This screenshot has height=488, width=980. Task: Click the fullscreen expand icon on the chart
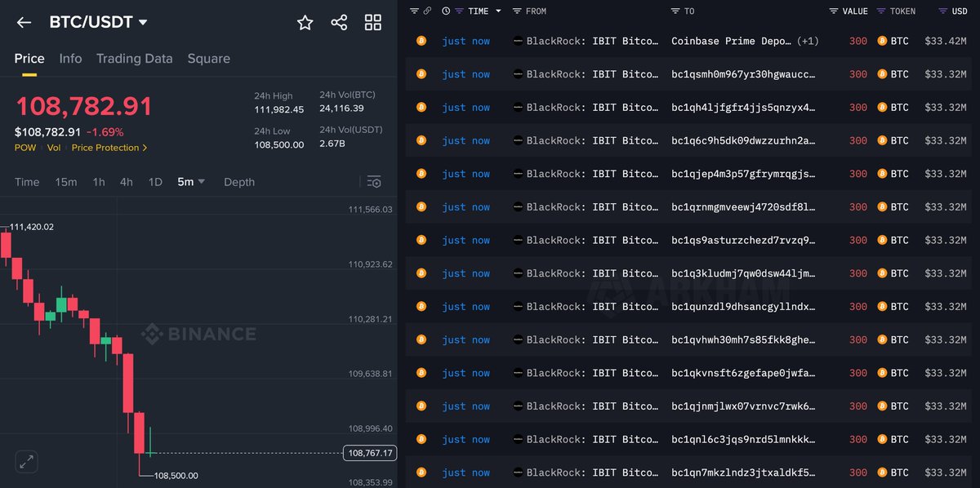tap(26, 461)
